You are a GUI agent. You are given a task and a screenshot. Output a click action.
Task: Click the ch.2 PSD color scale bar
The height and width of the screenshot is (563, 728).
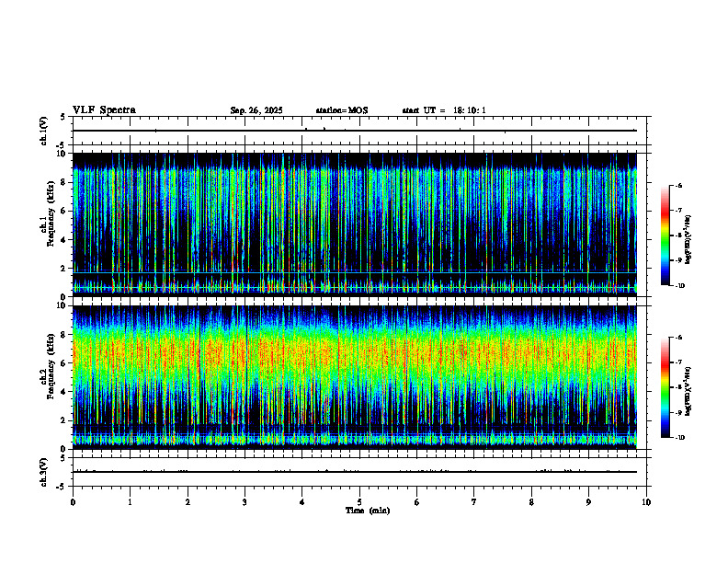(665, 387)
